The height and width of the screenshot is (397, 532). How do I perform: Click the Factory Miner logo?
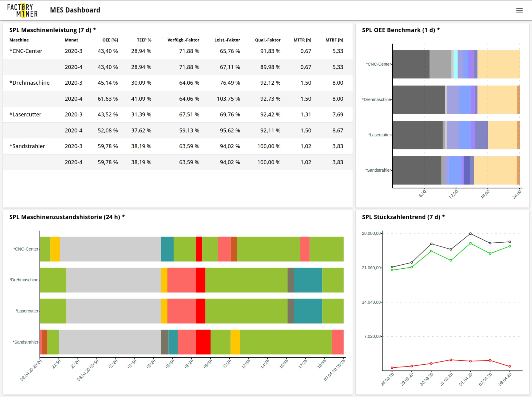(22, 10)
